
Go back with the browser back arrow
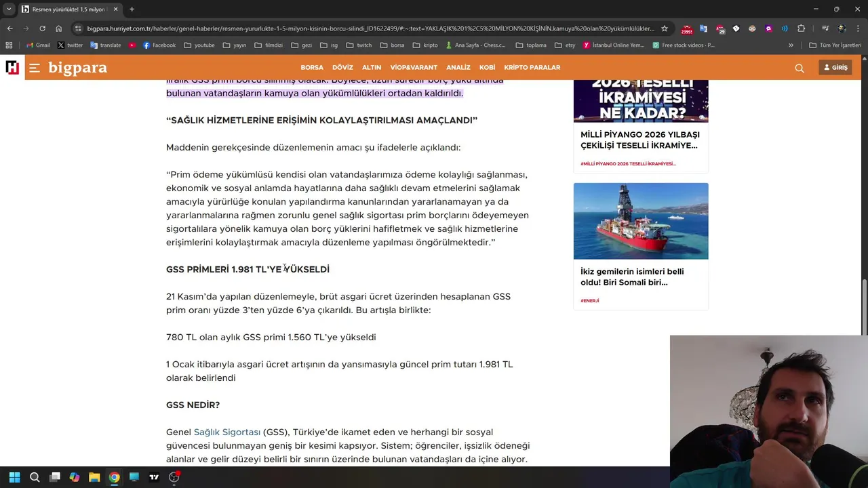click(9, 28)
